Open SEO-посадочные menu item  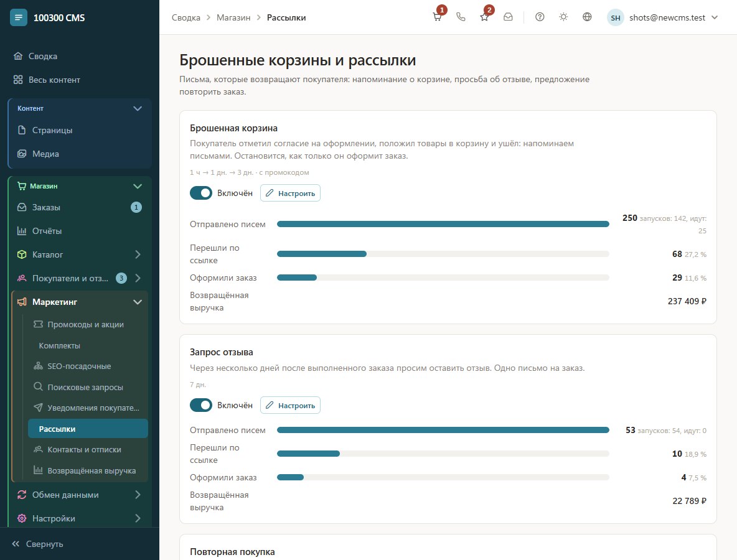tap(88, 366)
